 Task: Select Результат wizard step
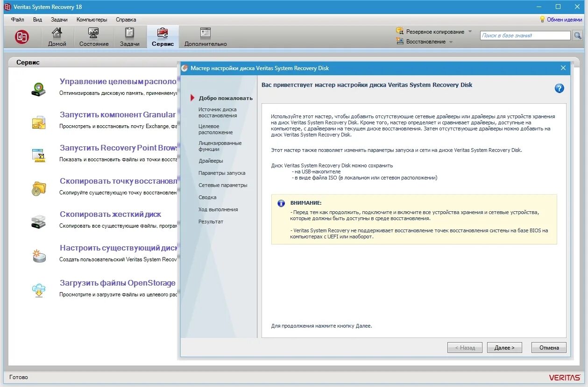tap(211, 222)
